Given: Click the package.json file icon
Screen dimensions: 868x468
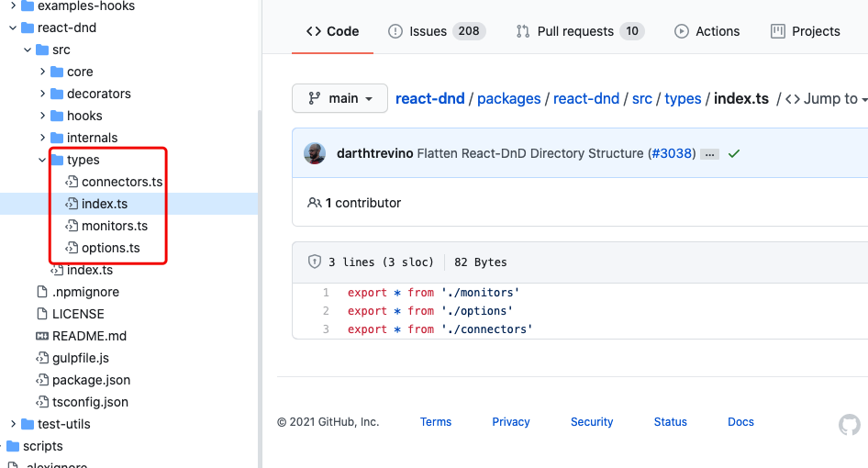Looking at the screenshot, I should tap(42, 380).
